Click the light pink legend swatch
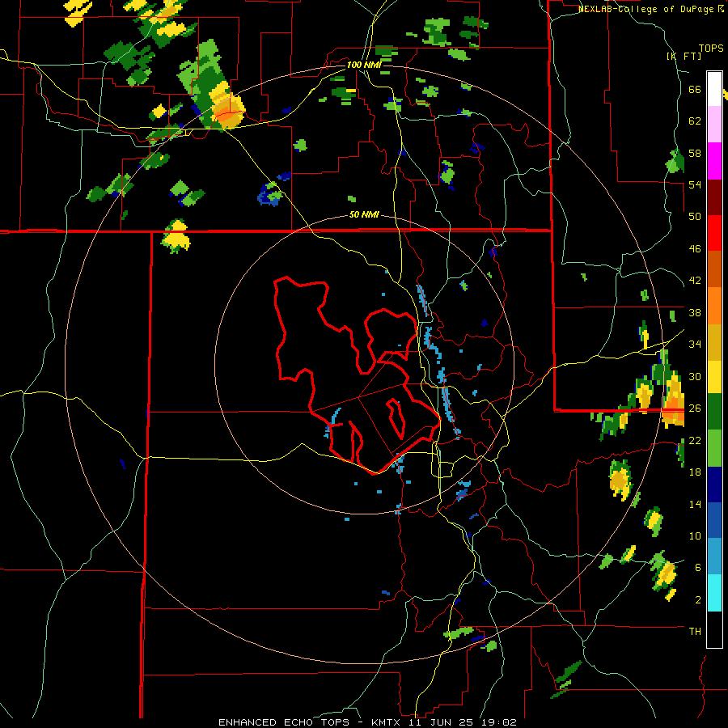The height and width of the screenshot is (728, 728). click(x=714, y=124)
